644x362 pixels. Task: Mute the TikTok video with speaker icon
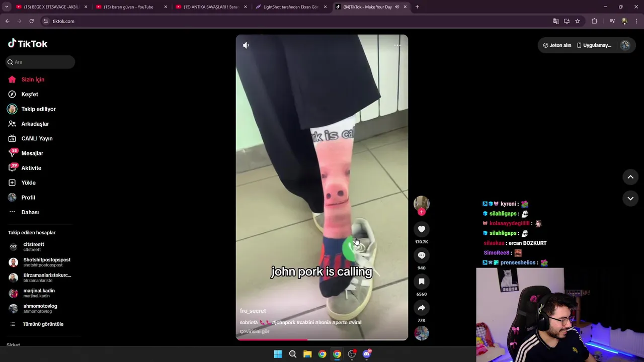[x=246, y=45]
